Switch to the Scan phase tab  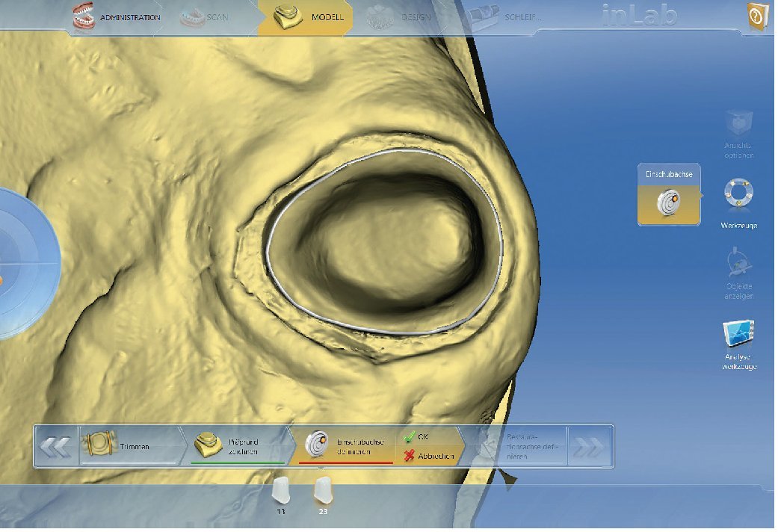pyautogui.click(x=205, y=17)
